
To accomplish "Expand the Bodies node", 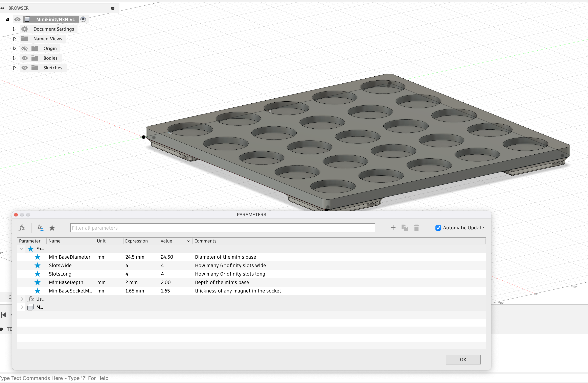I will click(14, 58).
